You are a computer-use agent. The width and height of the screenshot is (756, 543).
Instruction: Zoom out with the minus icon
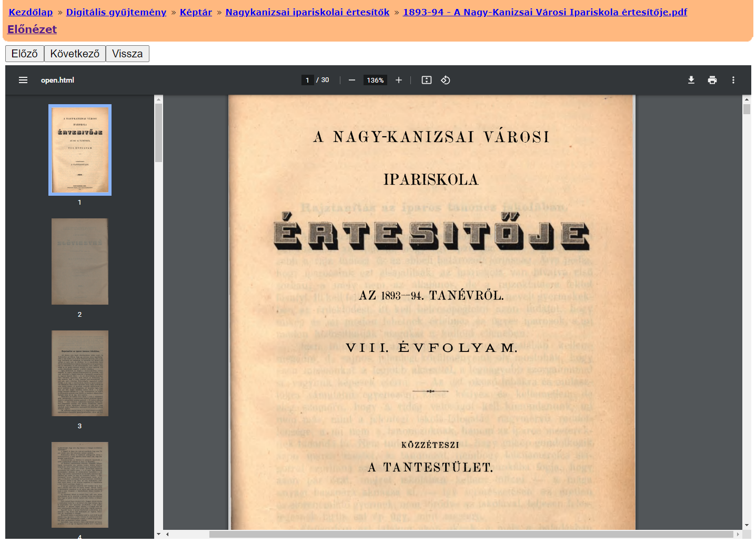[352, 80]
